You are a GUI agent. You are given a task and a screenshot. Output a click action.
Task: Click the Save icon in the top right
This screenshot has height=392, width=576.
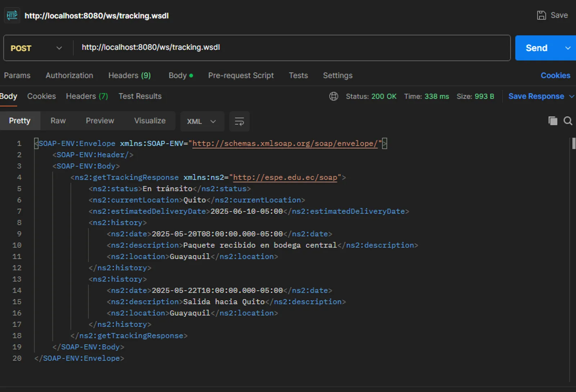coord(542,15)
